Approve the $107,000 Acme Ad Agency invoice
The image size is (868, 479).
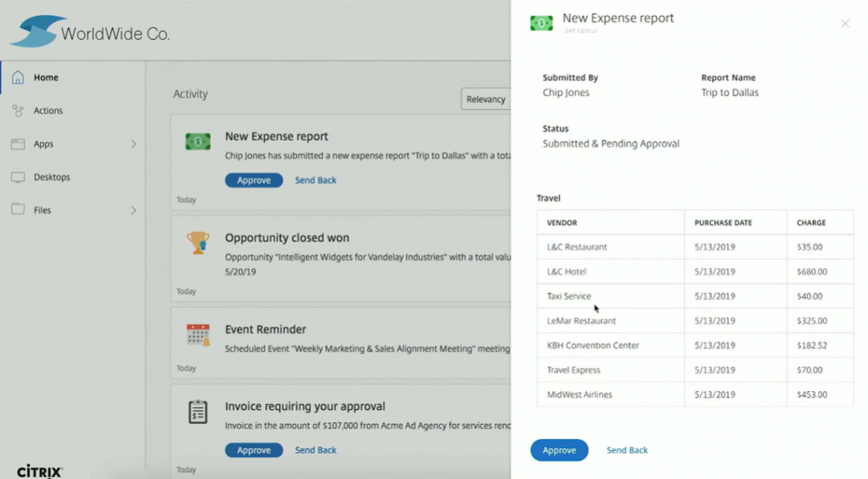(254, 449)
